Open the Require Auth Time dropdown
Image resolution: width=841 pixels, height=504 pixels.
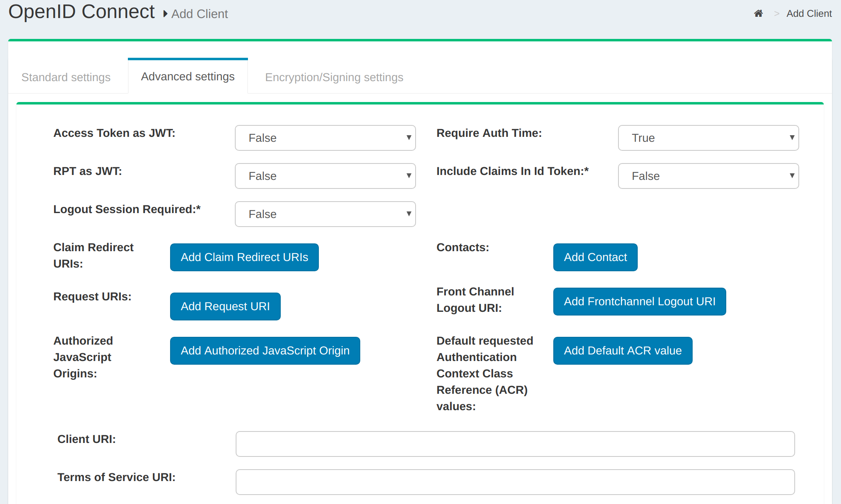pos(708,138)
